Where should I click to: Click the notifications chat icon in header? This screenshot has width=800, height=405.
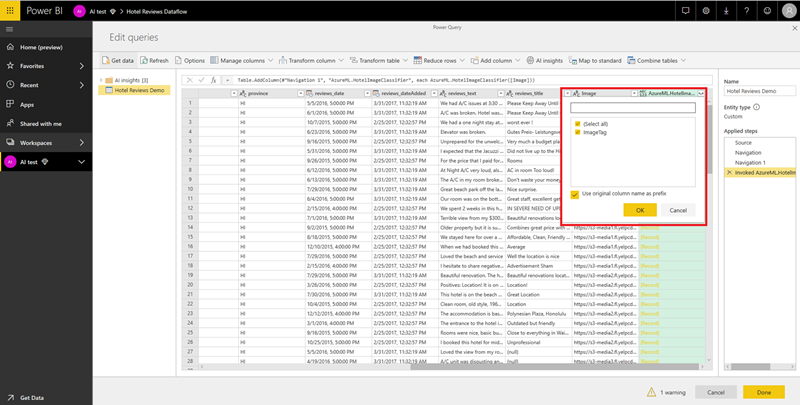point(684,11)
